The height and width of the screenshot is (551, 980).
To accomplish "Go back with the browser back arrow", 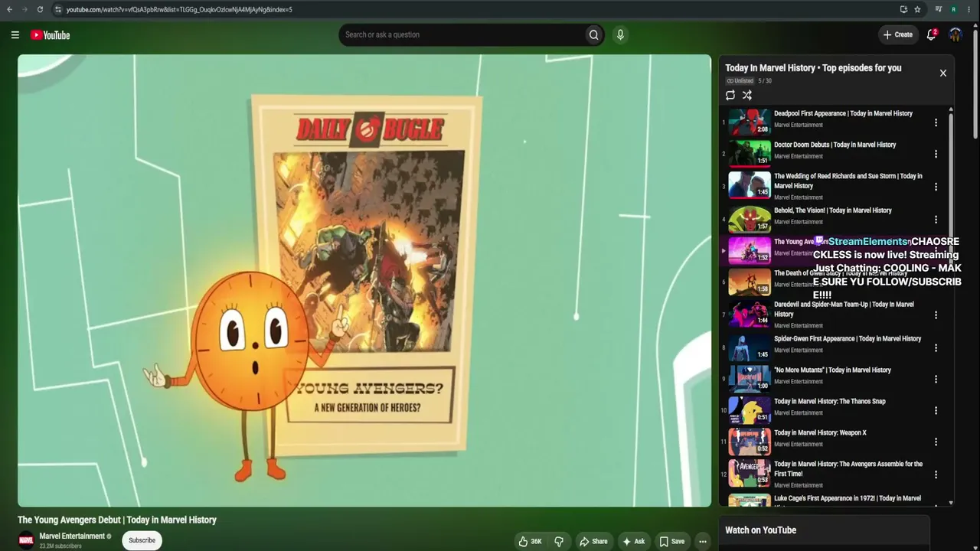I will pyautogui.click(x=9, y=9).
